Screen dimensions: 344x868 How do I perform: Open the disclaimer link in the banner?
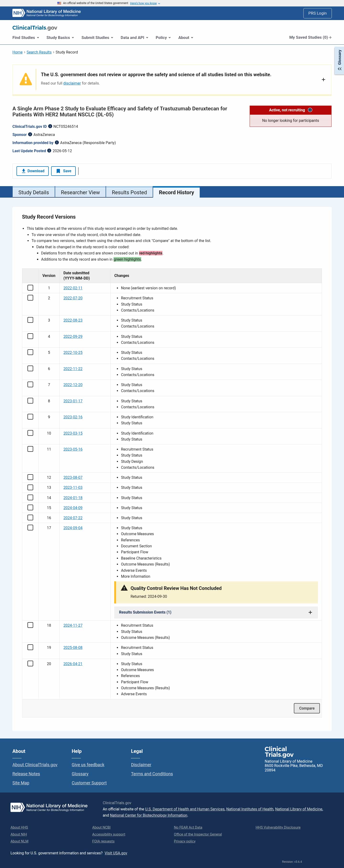point(72,83)
